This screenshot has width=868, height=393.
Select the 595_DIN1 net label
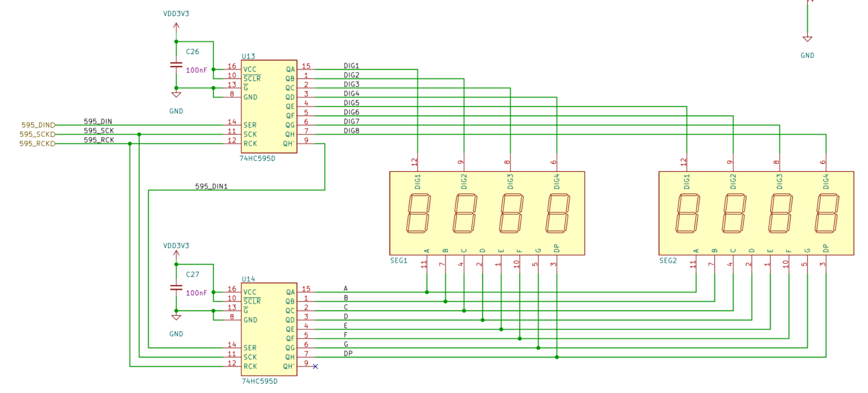(211, 186)
